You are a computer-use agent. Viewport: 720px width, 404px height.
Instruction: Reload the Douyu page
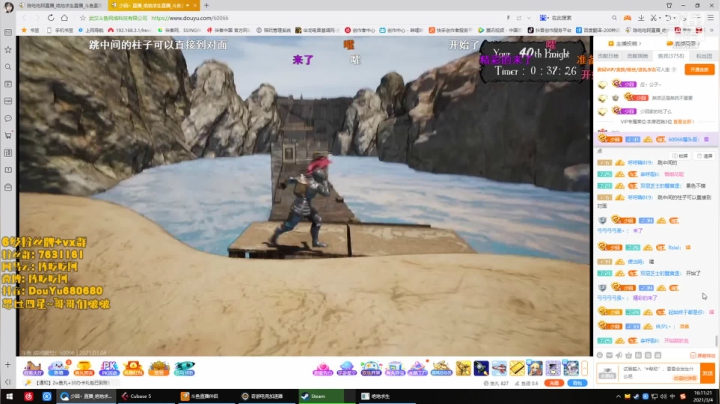[51, 18]
